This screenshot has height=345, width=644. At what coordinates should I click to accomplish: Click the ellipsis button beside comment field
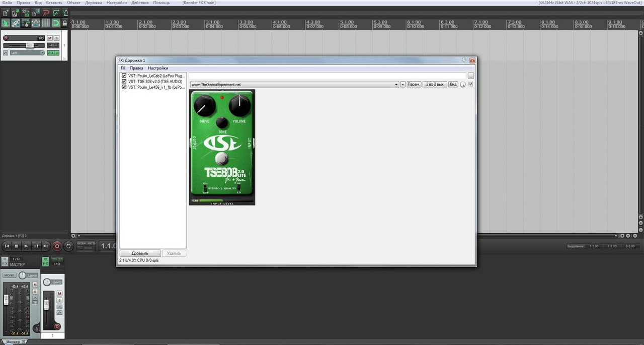(x=470, y=76)
